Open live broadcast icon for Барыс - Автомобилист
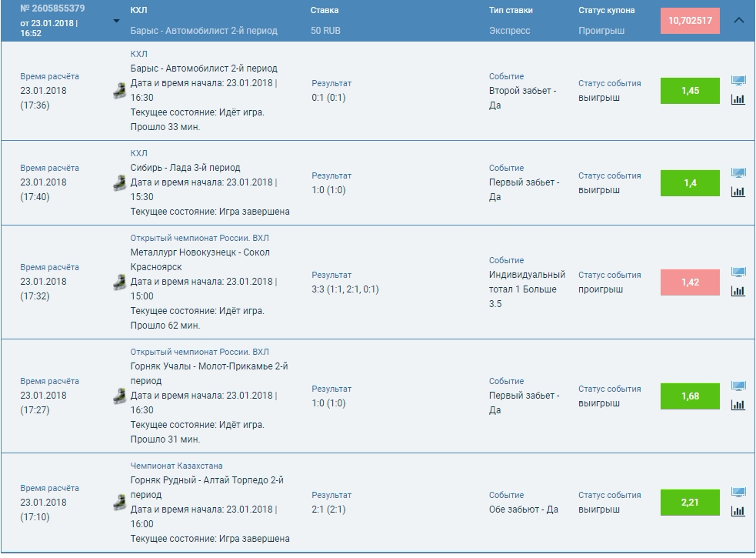This screenshot has height=558, width=756. (x=738, y=82)
